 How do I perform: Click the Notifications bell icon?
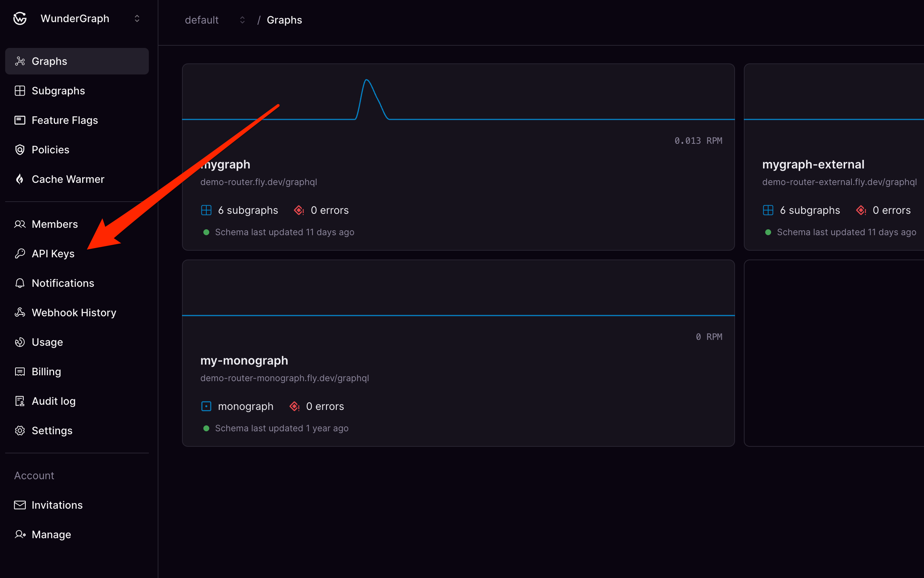[20, 283]
